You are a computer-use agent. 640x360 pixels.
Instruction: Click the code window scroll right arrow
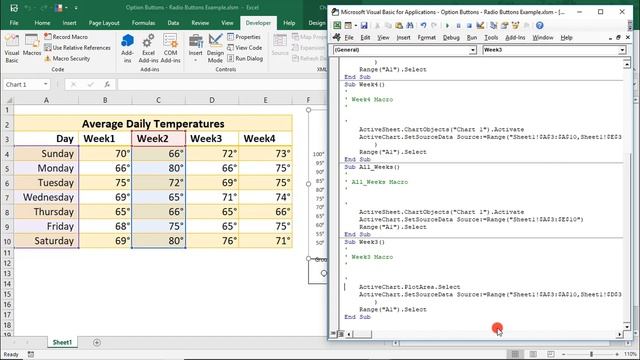pyautogui.click(x=620, y=334)
